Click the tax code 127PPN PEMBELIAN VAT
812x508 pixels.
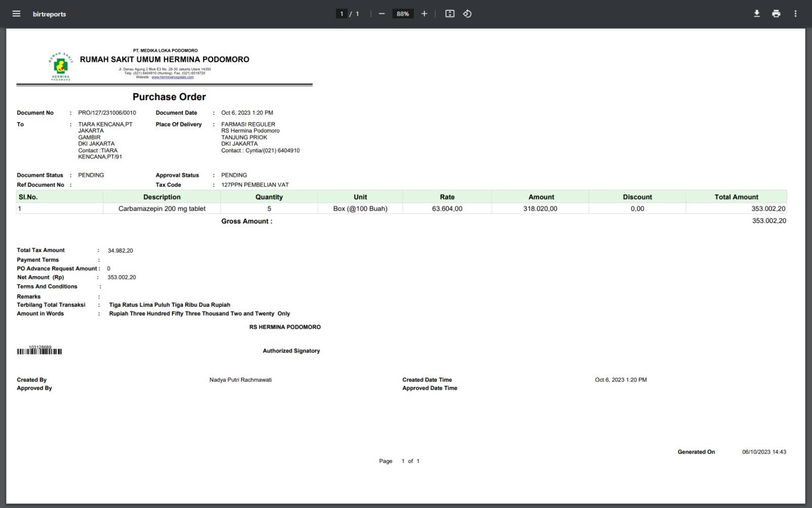point(255,185)
